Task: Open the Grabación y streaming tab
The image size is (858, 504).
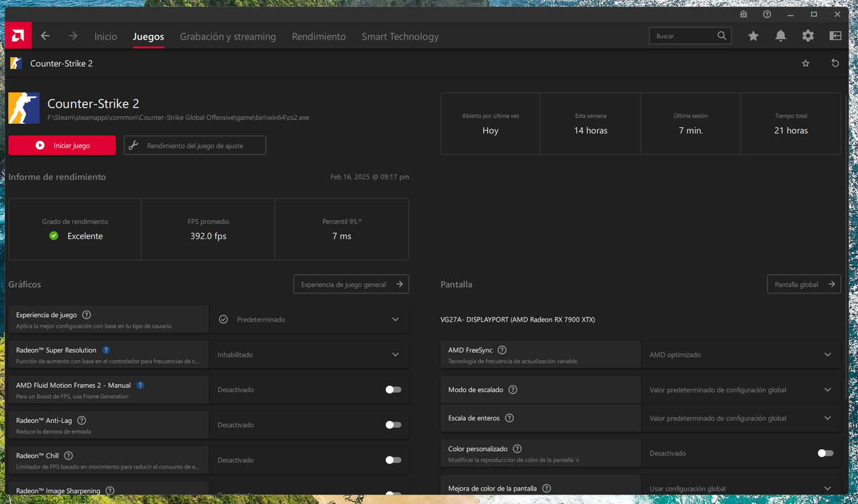Action: coord(228,36)
